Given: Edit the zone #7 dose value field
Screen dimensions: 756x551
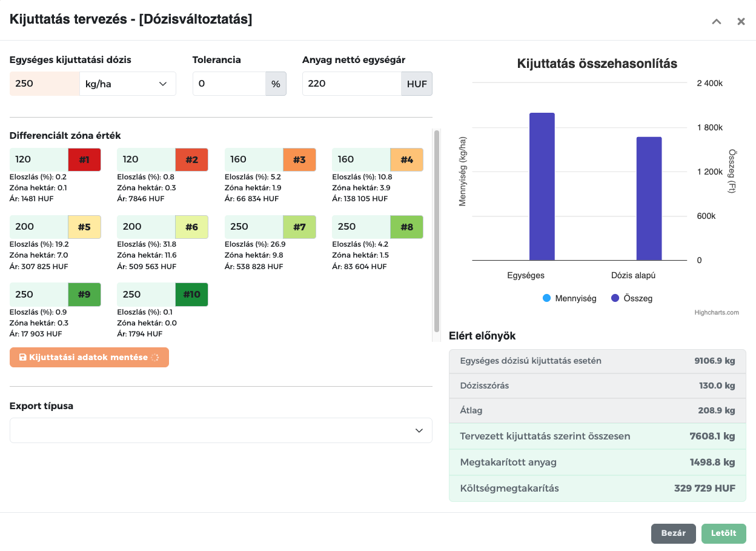Looking at the screenshot, I should point(254,227).
